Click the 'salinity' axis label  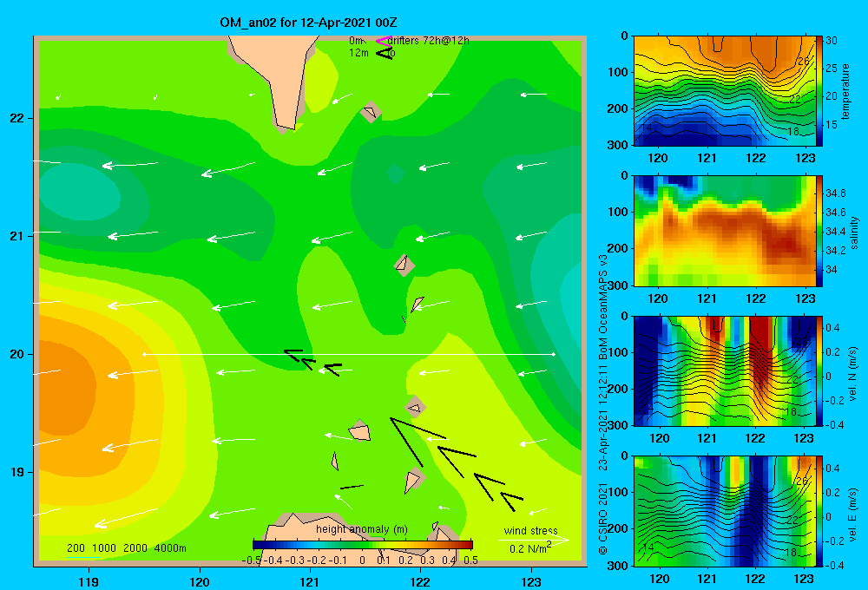click(853, 233)
